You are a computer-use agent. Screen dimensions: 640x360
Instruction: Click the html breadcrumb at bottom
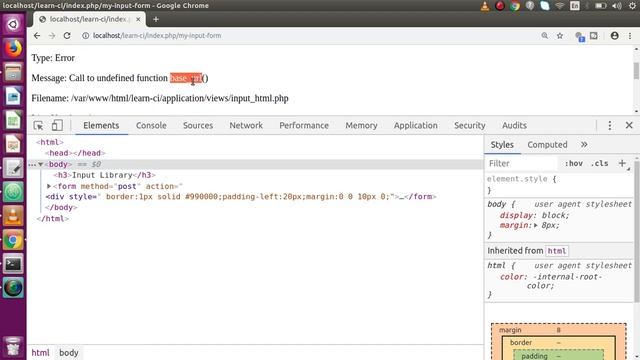pyautogui.click(x=40, y=353)
